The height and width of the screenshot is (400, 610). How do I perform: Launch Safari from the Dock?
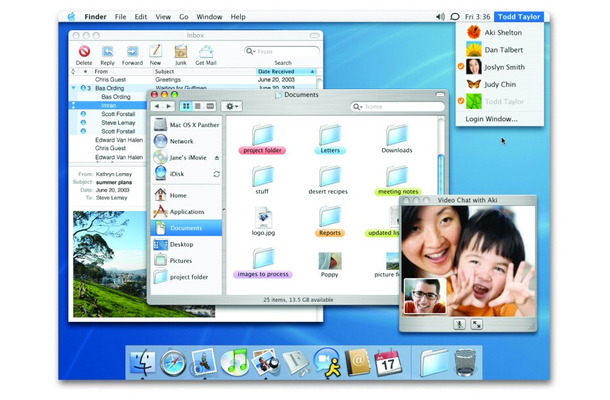[173, 363]
